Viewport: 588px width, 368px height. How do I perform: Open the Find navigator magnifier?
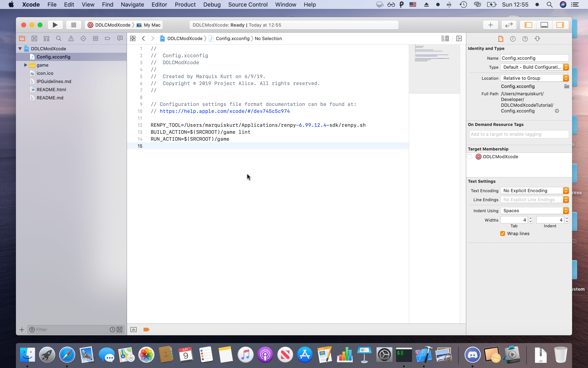(59, 38)
